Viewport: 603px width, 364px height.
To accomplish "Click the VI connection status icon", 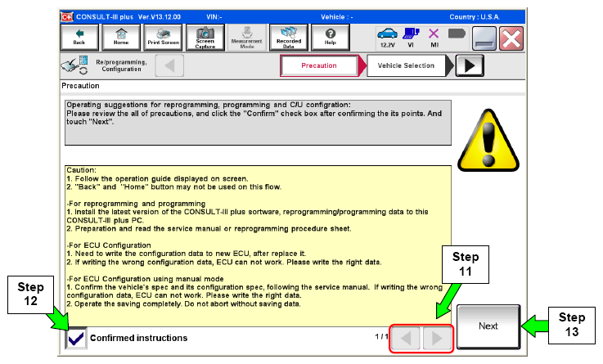I will (x=412, y=36).
